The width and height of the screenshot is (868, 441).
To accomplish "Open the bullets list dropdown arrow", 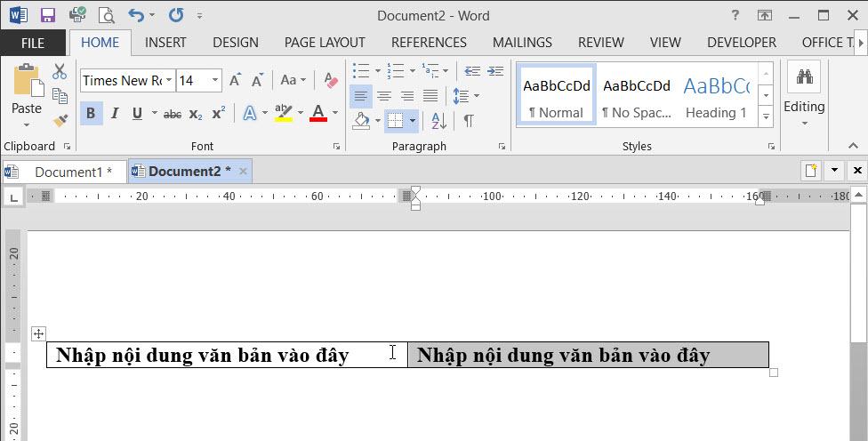I will pyautogui.click(x=378, y=71).
